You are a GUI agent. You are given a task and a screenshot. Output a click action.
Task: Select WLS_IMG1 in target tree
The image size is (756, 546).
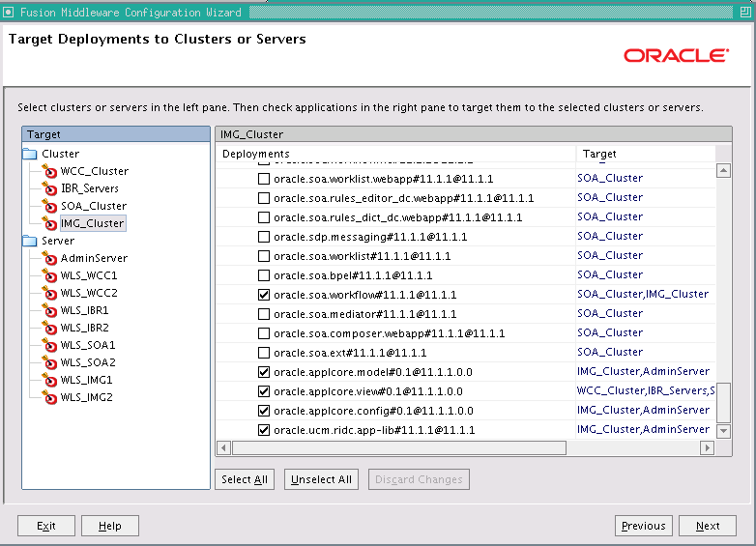(x=86, y=380)
